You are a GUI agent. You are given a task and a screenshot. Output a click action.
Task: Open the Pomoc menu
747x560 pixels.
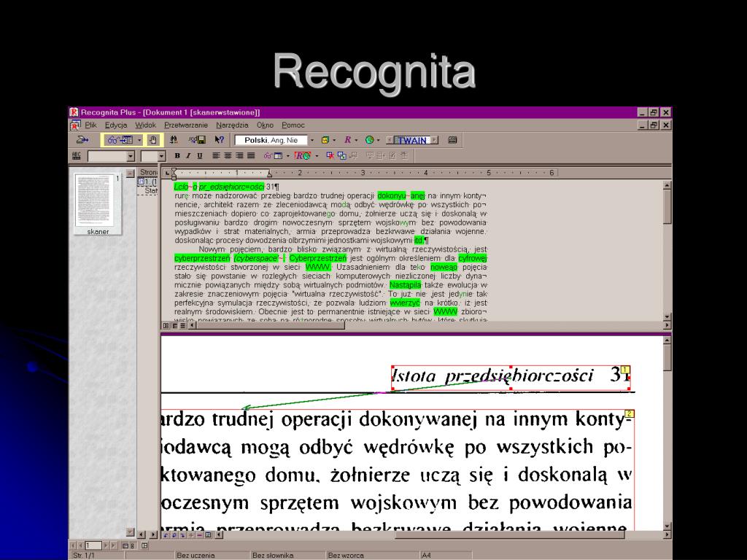click(x=293, y=125)
